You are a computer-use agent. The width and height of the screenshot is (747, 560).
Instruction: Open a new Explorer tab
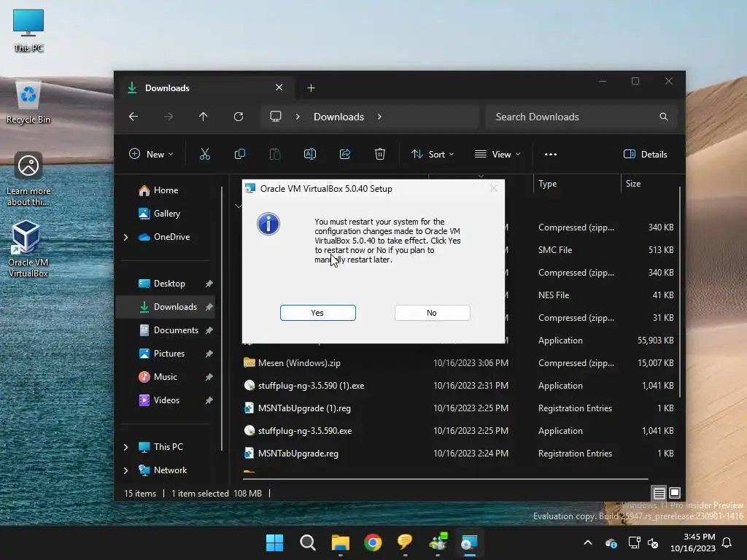[x=311, y=88]
